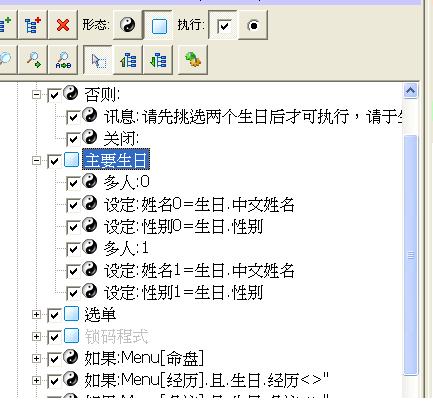Viewport: 433px width, 405px height.
Task: Select the 设定:姓名0=生日.中文姓名 item
Action: (x=199, y=205)
